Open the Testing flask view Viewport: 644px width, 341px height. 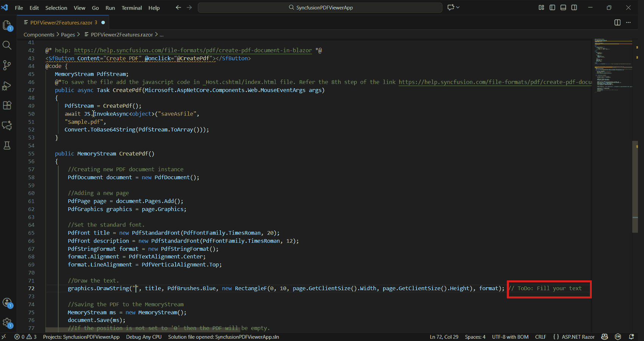tap(7, 145)
